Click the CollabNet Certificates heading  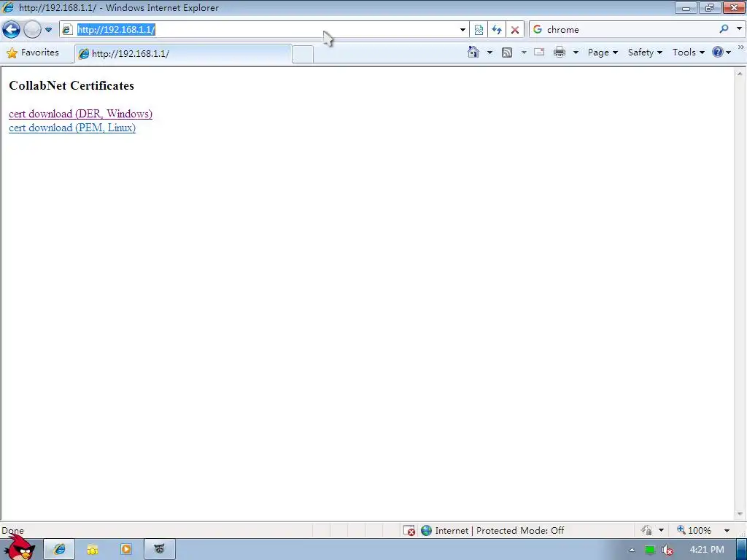[x=71, y=86]
